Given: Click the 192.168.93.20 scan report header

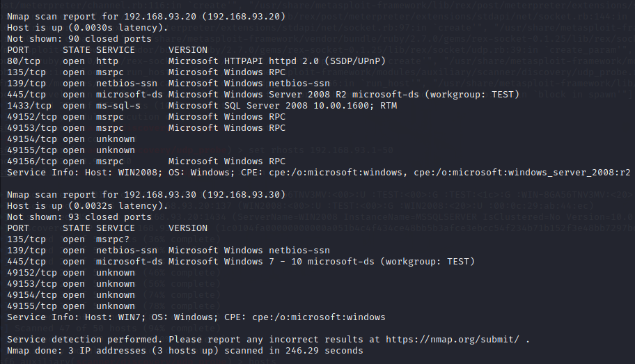Looking at the screenshot, I should [x=146, y=17].
